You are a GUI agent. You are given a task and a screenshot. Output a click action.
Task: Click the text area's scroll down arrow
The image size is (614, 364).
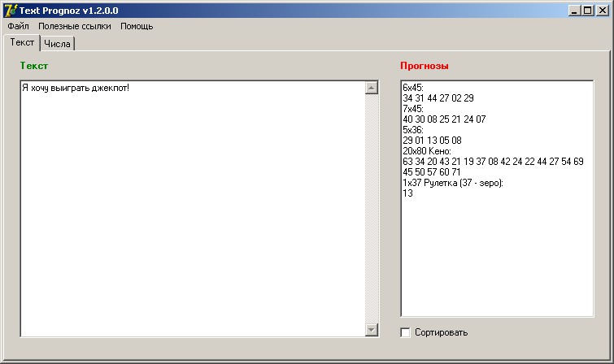371,330
